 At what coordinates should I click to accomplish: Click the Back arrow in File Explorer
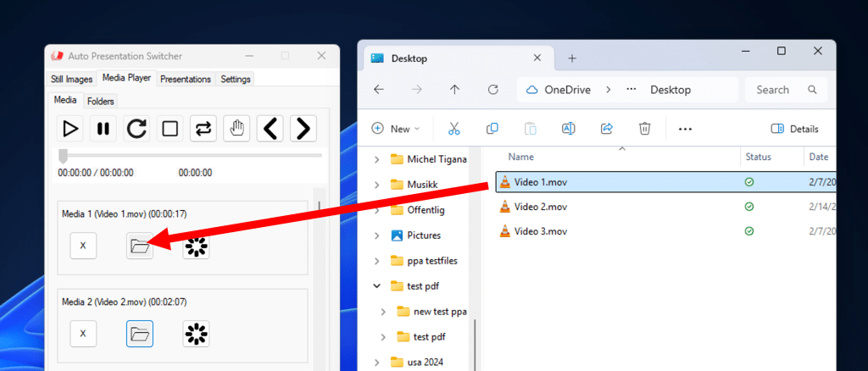coord(379,90)
